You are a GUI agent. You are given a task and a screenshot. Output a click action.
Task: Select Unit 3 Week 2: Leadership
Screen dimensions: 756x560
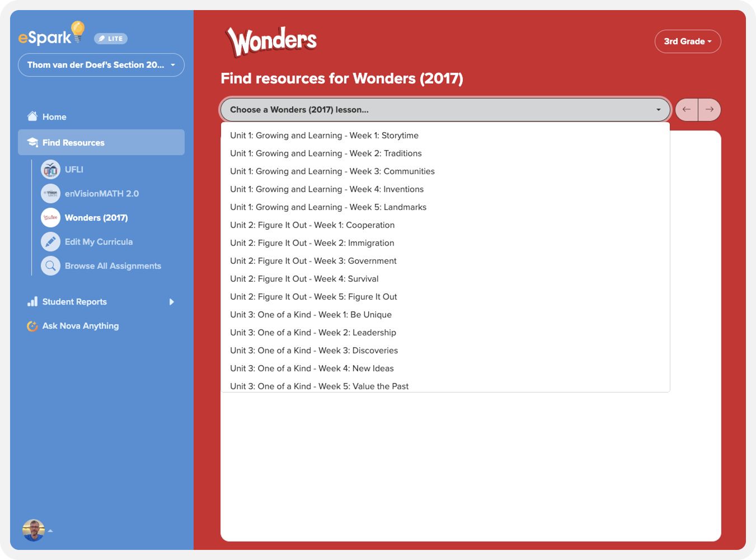[x=445, y=333]
